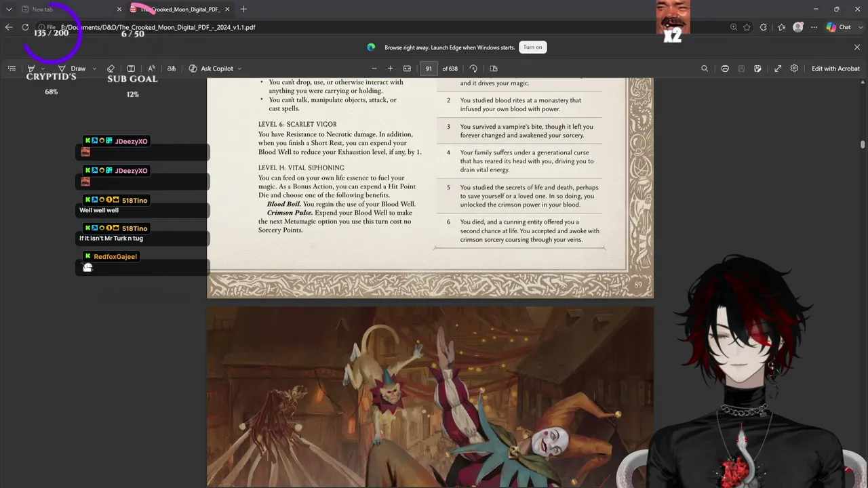
Task: Open the PDF table of contents sidebar
Action: [12, 68]
